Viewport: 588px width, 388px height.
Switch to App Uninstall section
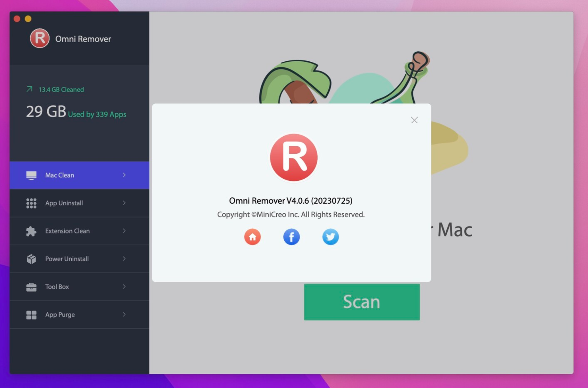click(x=79, y=203)
